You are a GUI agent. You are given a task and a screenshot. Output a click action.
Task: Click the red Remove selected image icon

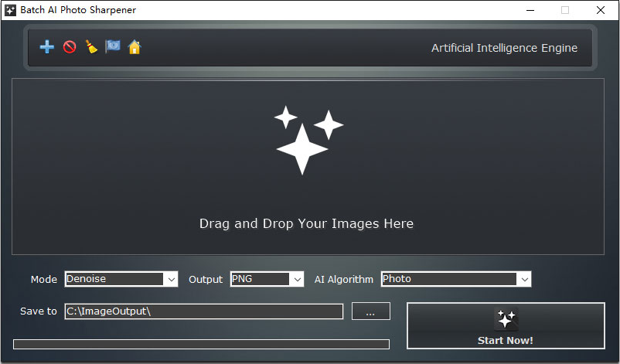pos(70,47)
